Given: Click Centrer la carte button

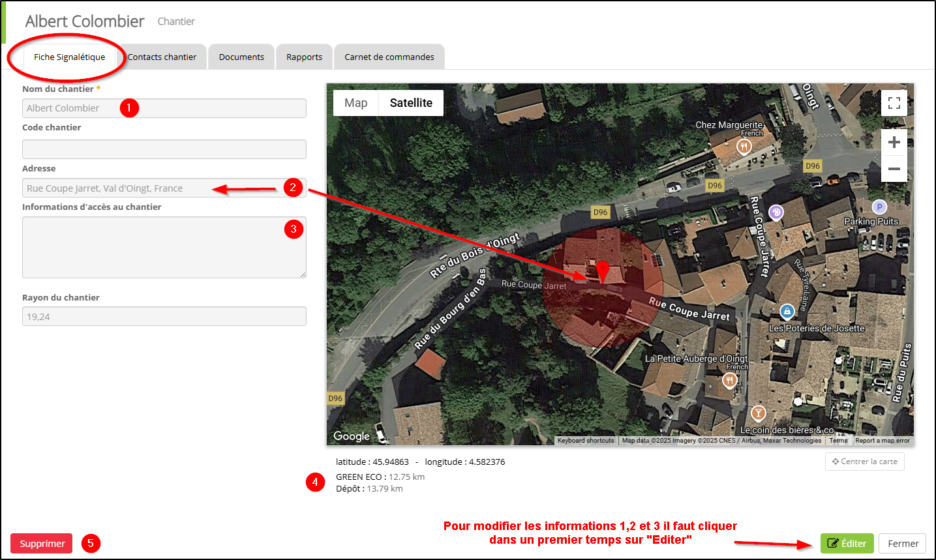Looking at the screenshot, I should [865, 462].
